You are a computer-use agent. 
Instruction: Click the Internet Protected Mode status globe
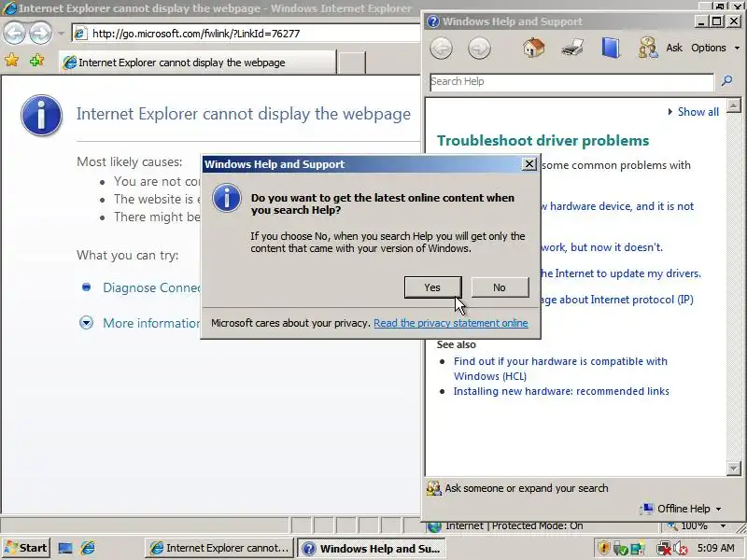point(434,526)
